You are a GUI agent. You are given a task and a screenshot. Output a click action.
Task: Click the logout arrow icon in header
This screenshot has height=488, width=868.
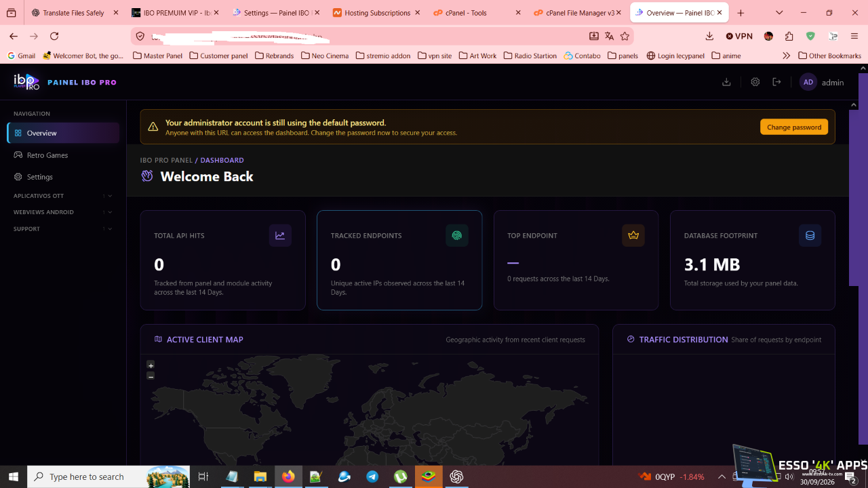pos(777,82)
